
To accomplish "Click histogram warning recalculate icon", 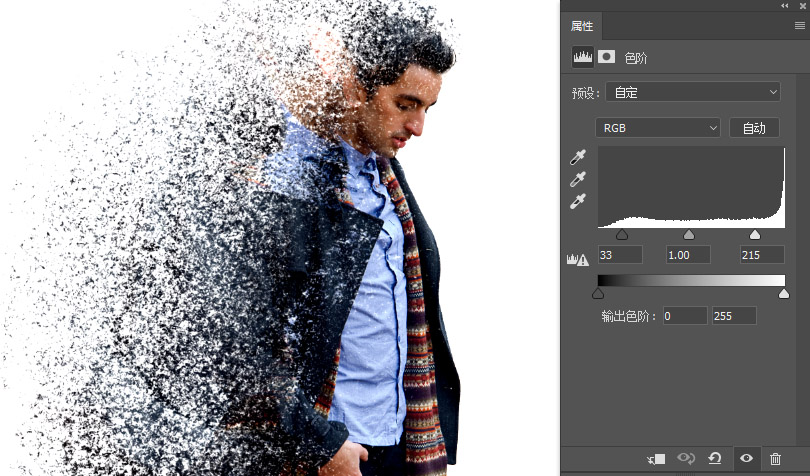I will 578,259.
